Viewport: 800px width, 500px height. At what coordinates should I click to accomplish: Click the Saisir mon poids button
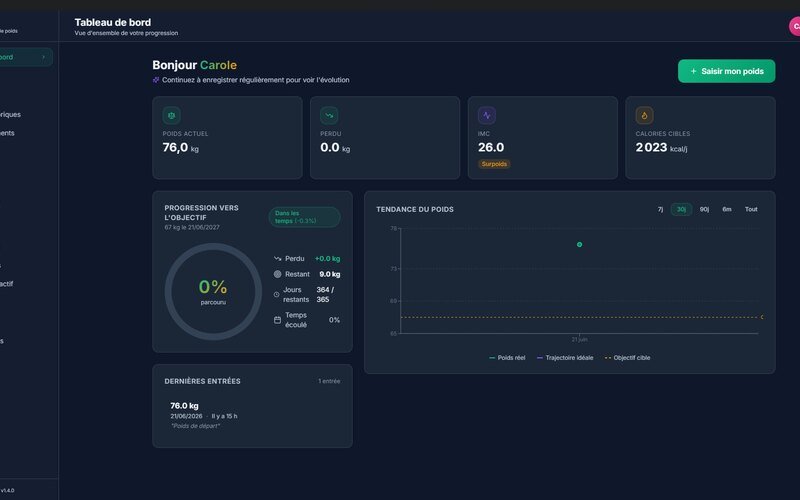point(726,71)
